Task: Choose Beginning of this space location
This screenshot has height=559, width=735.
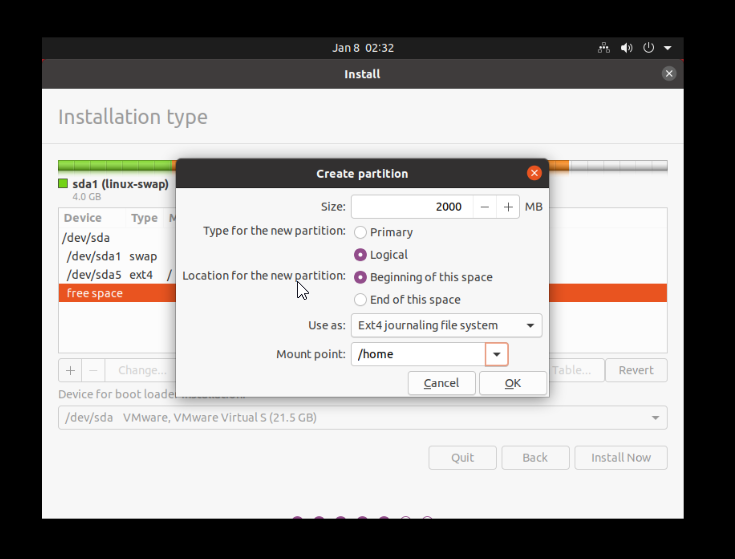Action: [423, 277]
